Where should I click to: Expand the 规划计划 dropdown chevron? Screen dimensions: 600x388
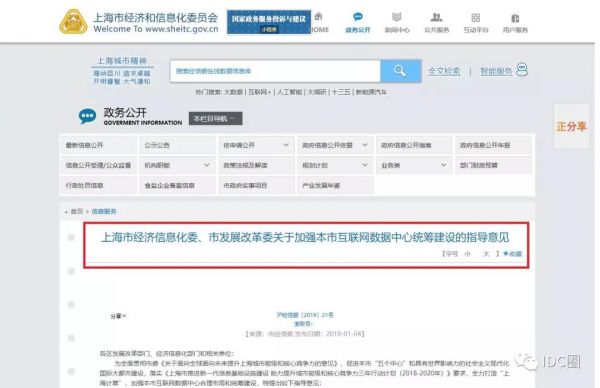point(365,165)
